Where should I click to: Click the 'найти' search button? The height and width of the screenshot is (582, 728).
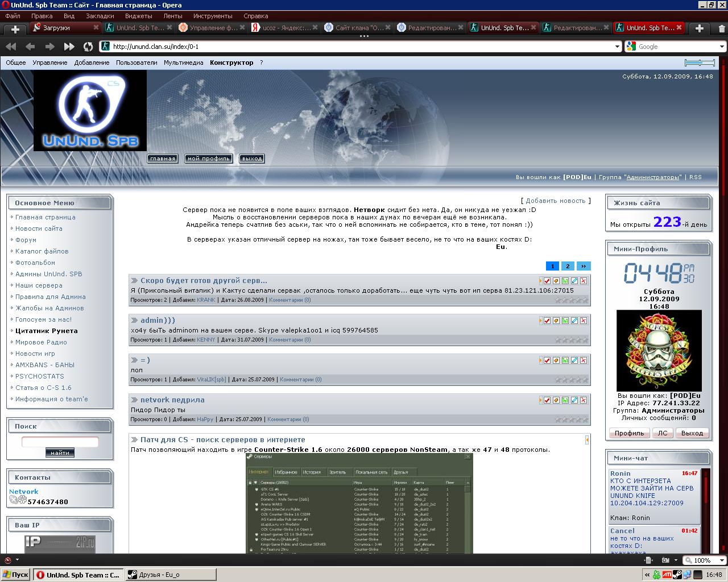60,452
